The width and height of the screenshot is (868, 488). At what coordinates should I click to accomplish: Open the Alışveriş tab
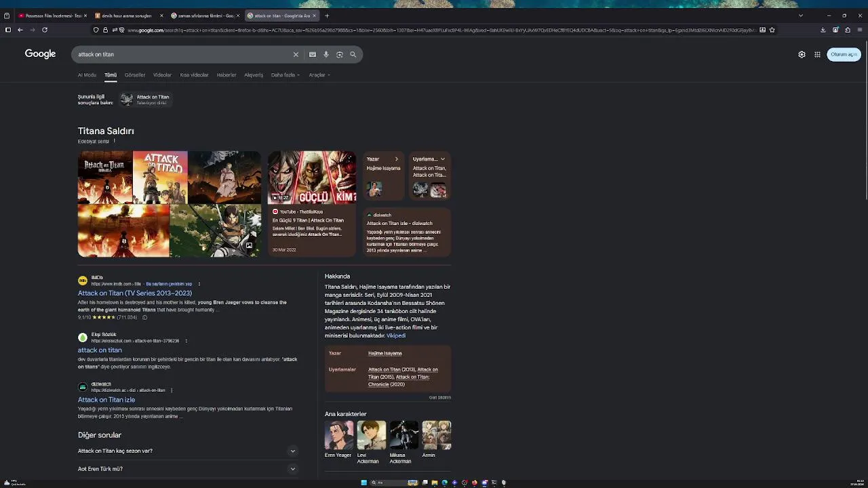[x=254, y=75]
